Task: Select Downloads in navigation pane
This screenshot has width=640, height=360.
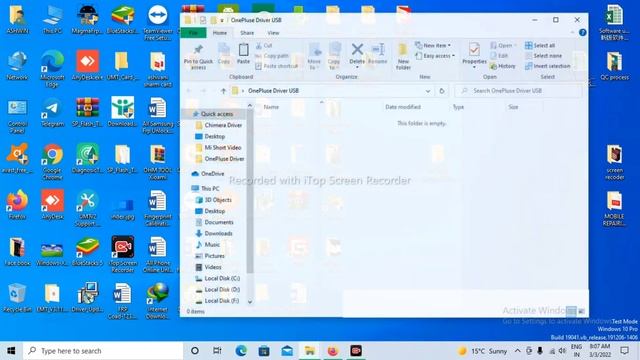Action: (x=218, y=233)
